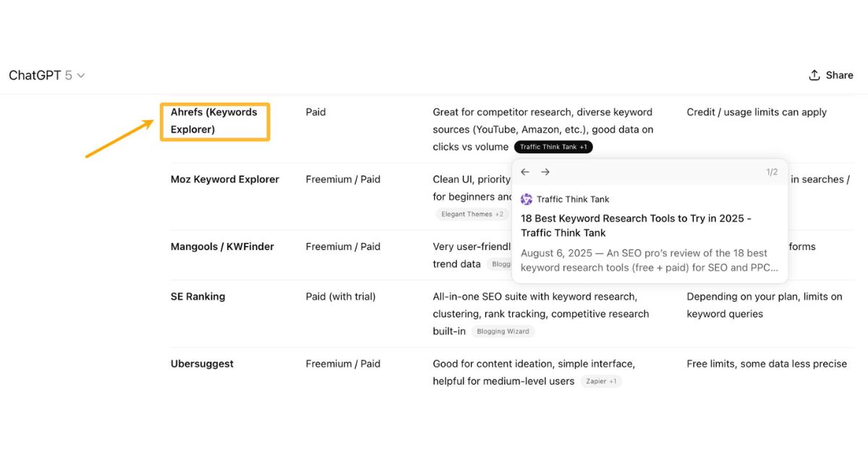The width and height of the screenshot is (868, 454).
Task: Select the Mangools / KWFinder cell
Action: [x=222, y=247]
